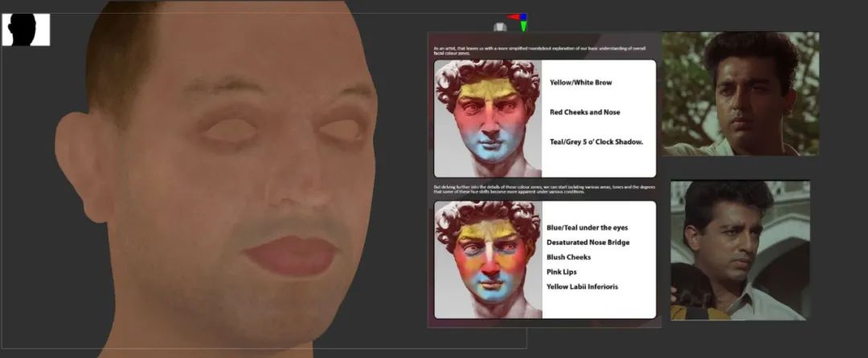
Task: Click the 'Yellow Labii Inferioris' label
Action: (582, 287)
